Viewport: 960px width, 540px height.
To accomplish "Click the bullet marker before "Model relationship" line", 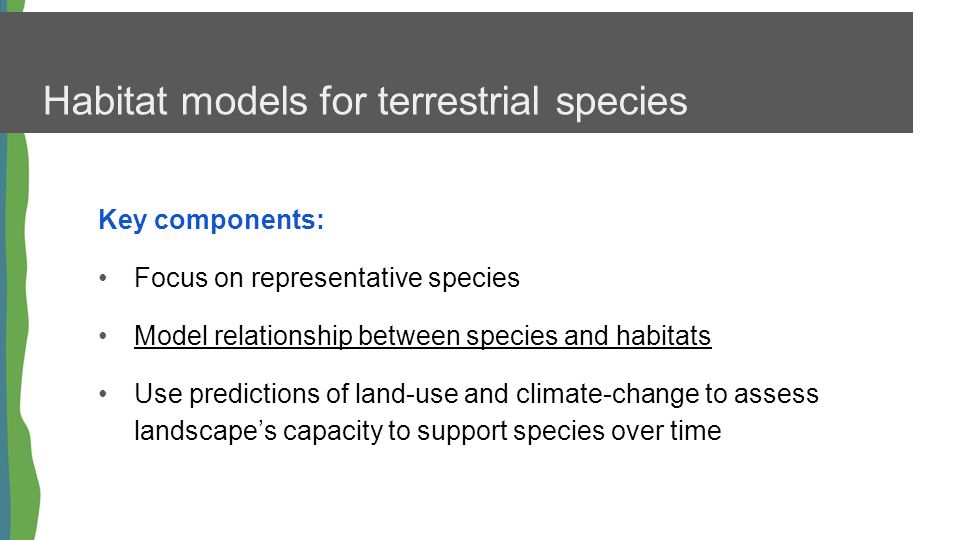I will pos(103,336).
